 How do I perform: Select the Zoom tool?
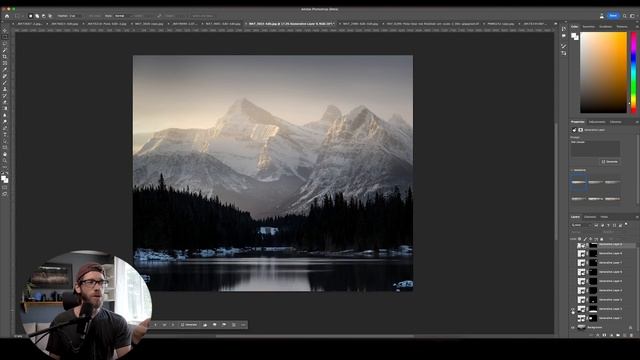pos(5,160)
